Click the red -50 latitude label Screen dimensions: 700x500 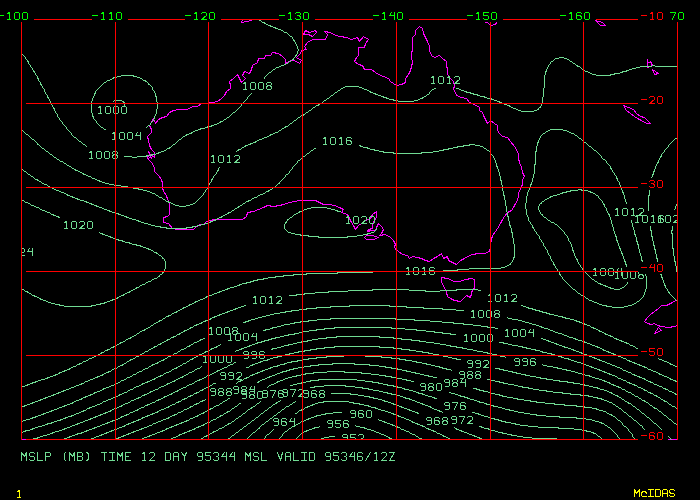coord(655,352)
